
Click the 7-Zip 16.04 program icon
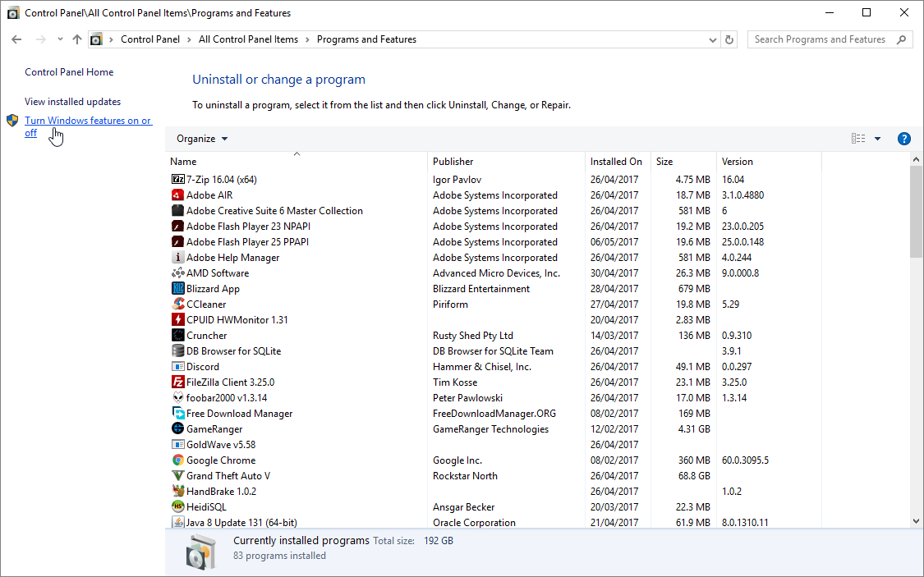coord(177,179)
